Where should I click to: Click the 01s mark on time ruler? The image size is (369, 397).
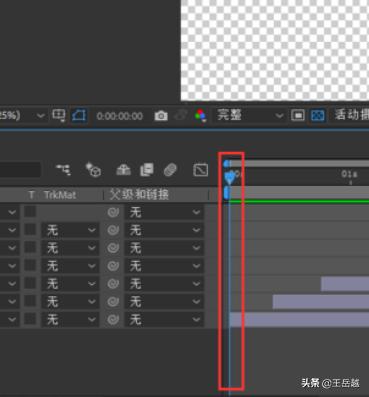coord(349,174)
